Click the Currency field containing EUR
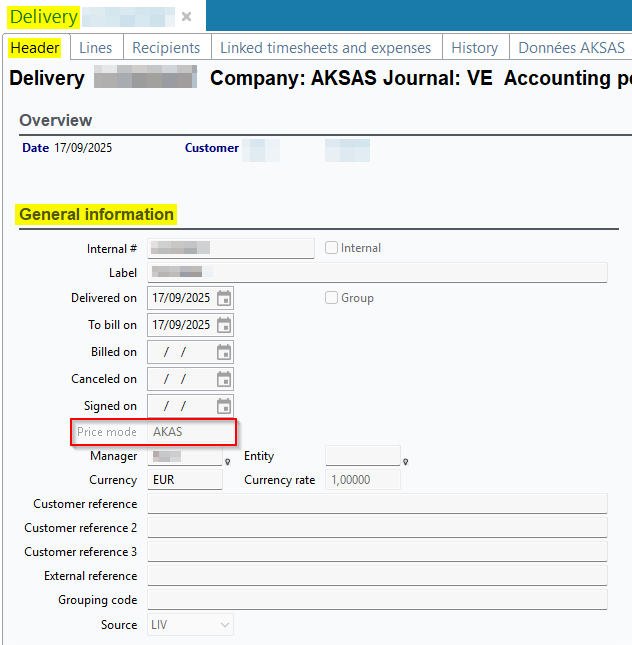Screen dimensions: 632x645 pyautogui.click(x=184, y=480)
